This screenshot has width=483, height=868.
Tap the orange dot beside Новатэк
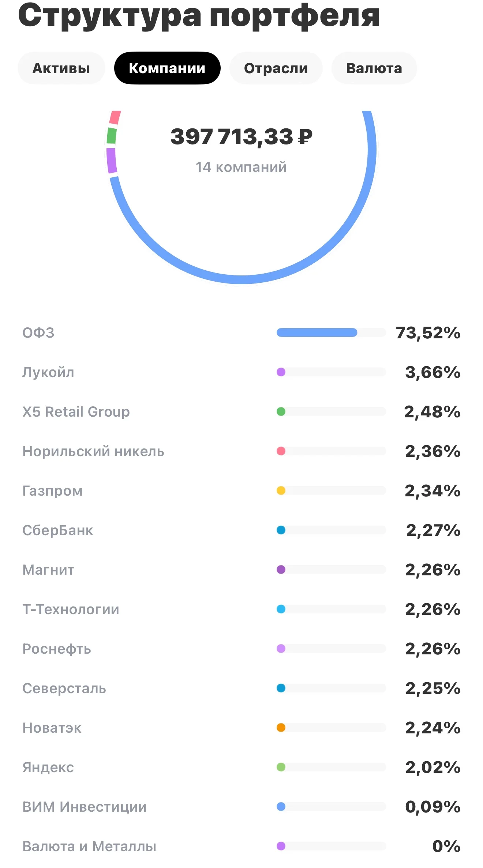coord(281,728)
